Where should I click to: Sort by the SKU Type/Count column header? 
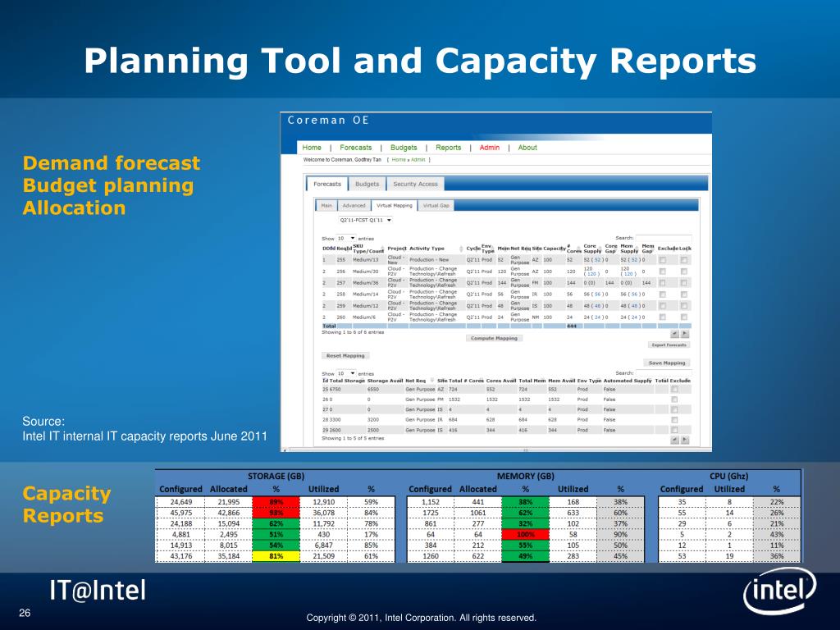pyautogui.click(x=368, y=249)
